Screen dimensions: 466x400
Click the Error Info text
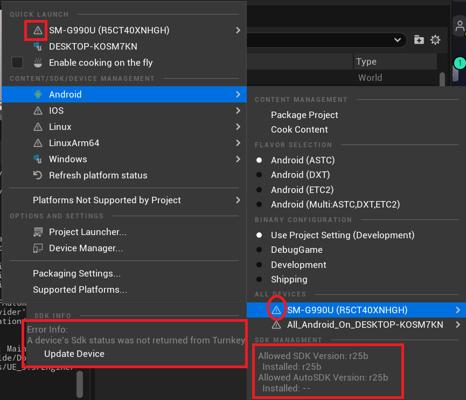[47, 330]
